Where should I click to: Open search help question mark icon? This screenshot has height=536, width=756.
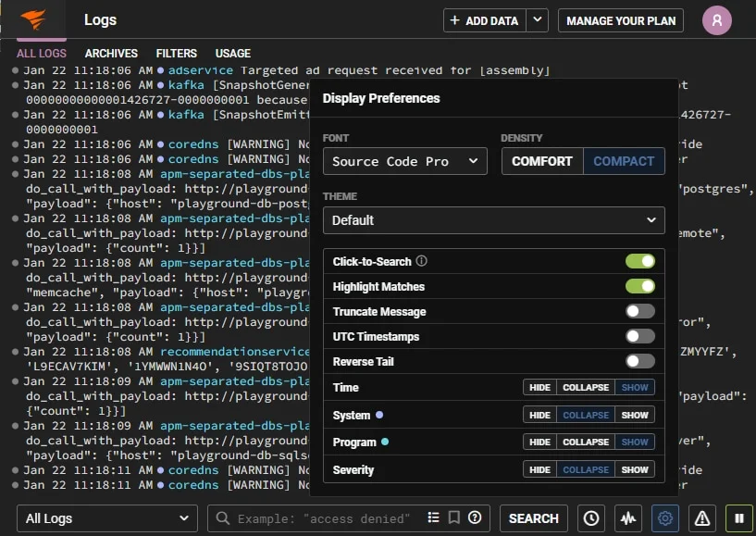473,518
